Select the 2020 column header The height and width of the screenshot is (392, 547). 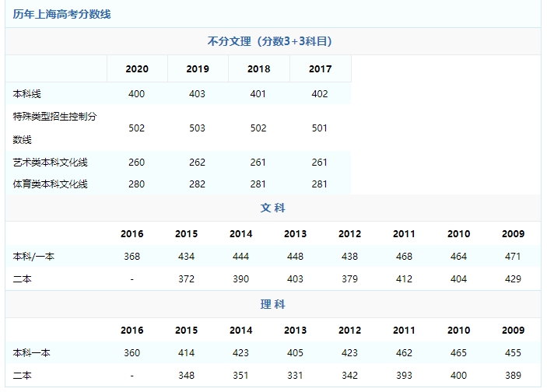click(137, 69)
